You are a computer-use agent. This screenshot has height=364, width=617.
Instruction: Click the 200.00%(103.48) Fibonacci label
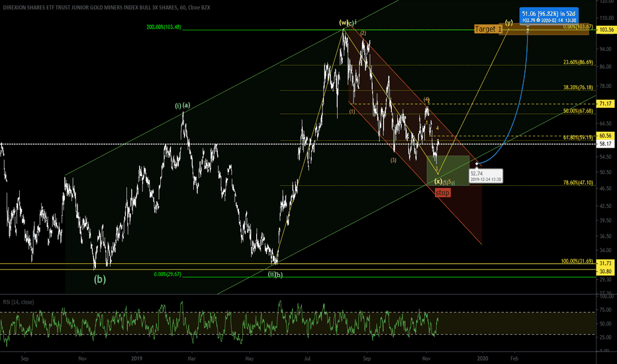(x=164, y=27)
